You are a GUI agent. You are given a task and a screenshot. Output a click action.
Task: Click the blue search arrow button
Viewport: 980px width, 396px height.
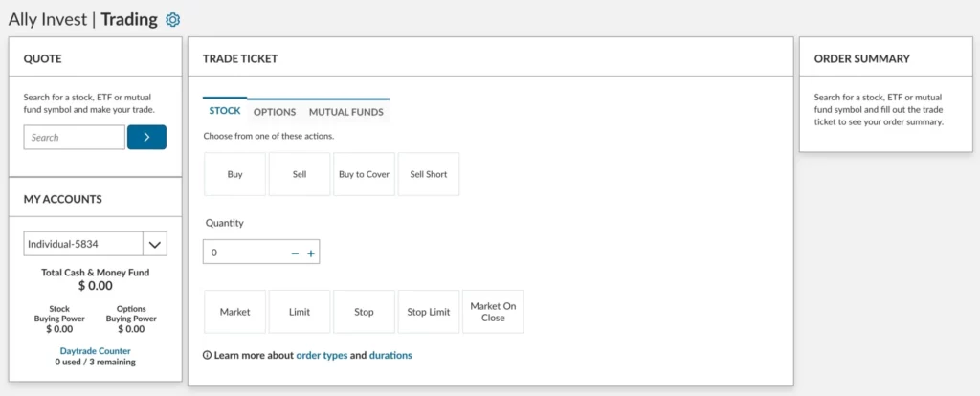click(x=146, y=138)
